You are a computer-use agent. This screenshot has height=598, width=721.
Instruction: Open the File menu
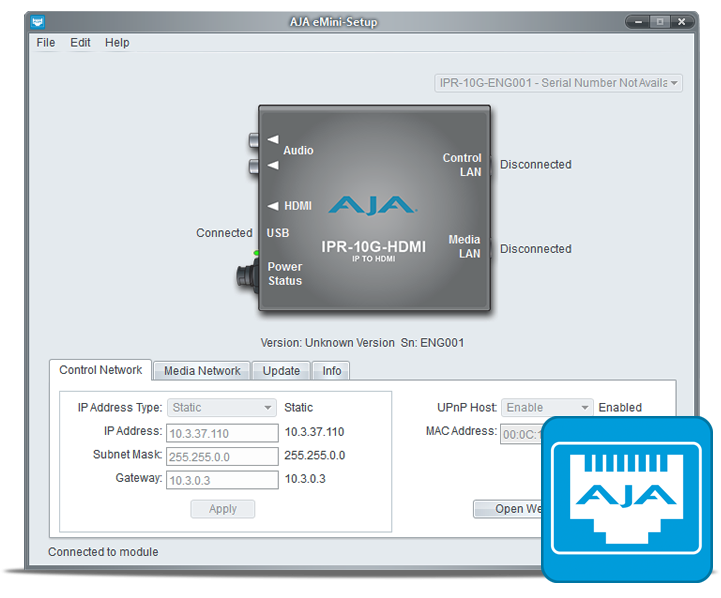(46, 42)
